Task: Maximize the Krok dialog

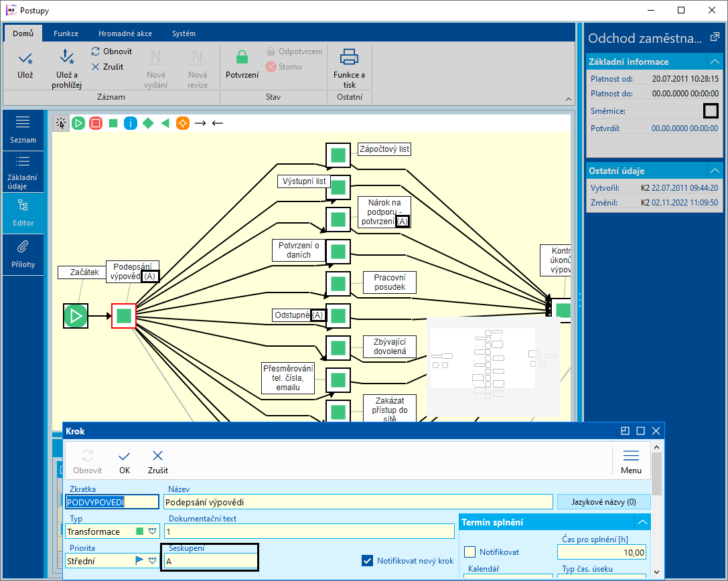Action: [640, 430]
